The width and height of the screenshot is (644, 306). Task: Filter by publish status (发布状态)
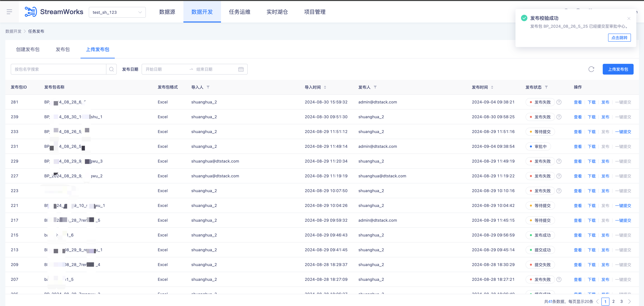(546, 87)
